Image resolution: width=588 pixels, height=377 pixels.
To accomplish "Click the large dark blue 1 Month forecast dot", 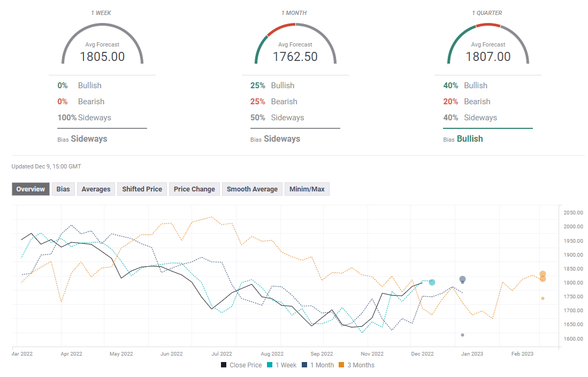I will pyautogui.click(x=462, y=279).
